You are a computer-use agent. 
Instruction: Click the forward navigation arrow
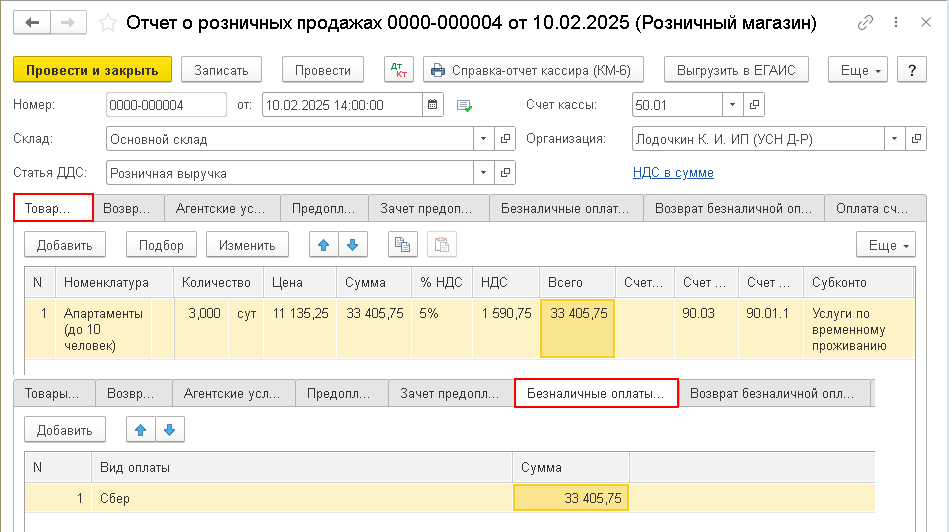[68, 22]
